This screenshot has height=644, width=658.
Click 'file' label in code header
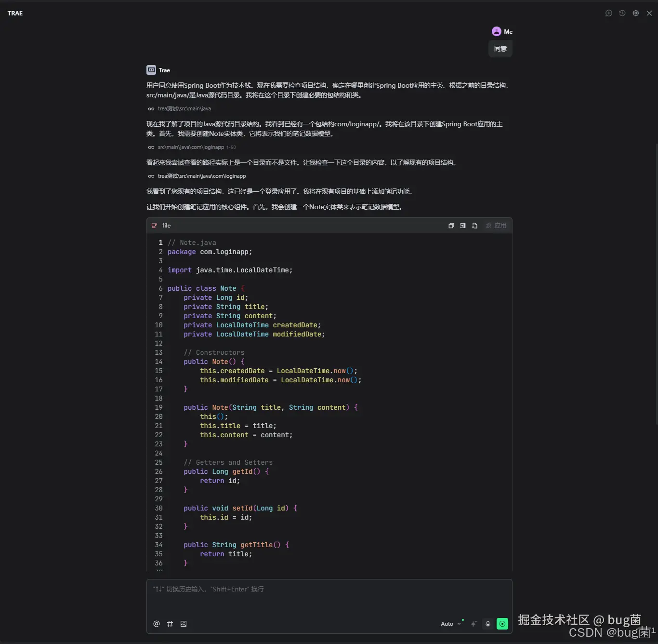(x=166, y=226)
